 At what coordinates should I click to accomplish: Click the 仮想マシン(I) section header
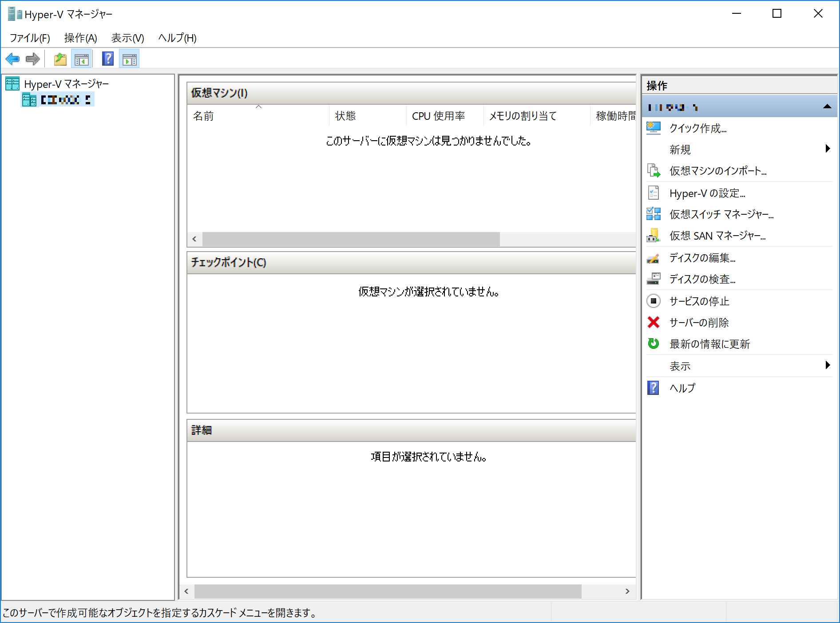pyautogui.click(x=412, y=93)
